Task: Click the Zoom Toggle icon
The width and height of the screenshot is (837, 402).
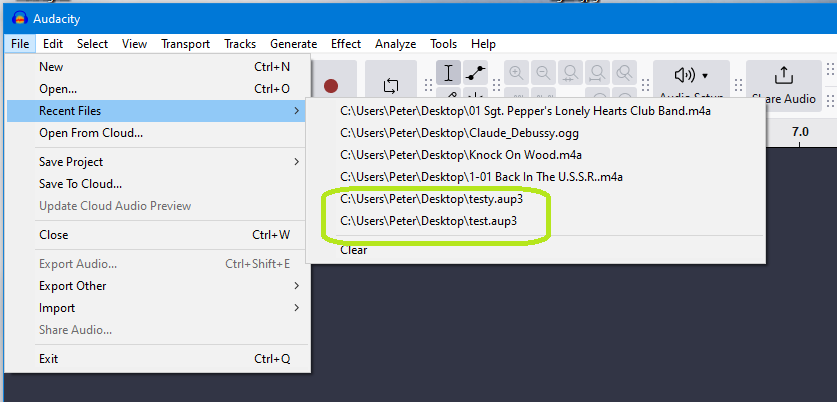Action: pos(625,73)
